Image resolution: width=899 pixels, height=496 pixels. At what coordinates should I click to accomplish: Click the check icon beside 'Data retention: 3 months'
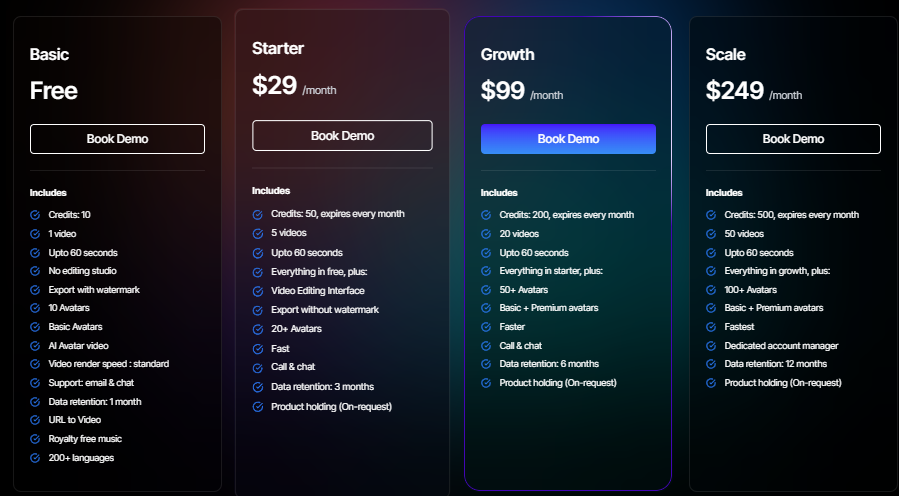click(257, 387)
